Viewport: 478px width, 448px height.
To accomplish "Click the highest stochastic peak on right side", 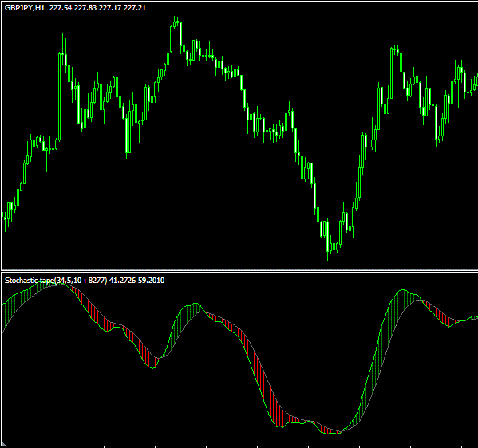I will click(403, 290).
